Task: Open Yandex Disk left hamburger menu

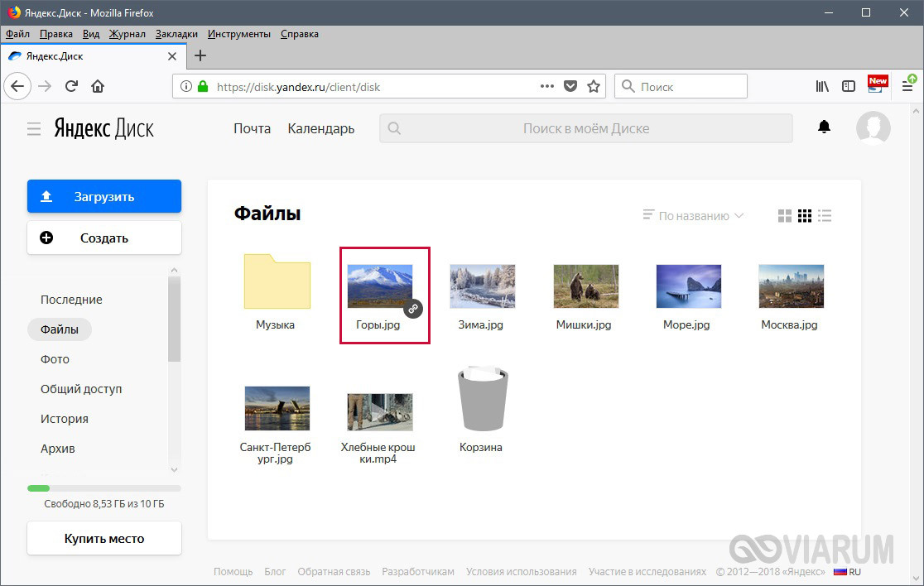Action: pyautogui.click(x=34, y=129)
